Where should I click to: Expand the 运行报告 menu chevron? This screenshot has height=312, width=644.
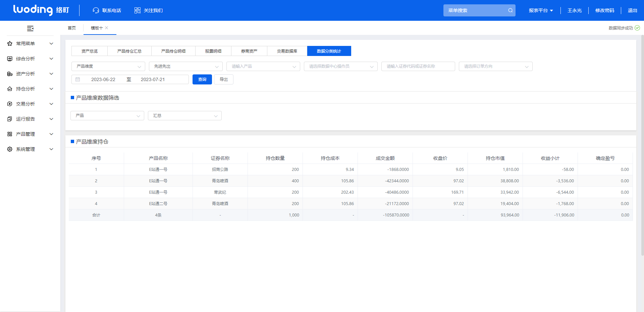point(51,119)
